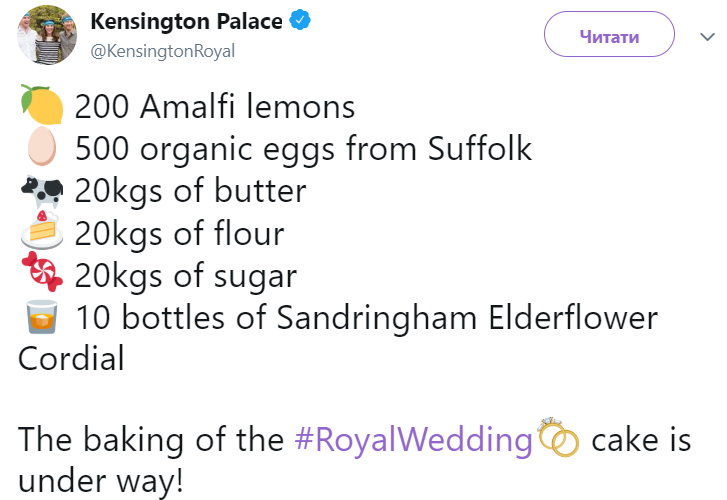Click the whisky glass emoji icon

pos(42,318)
